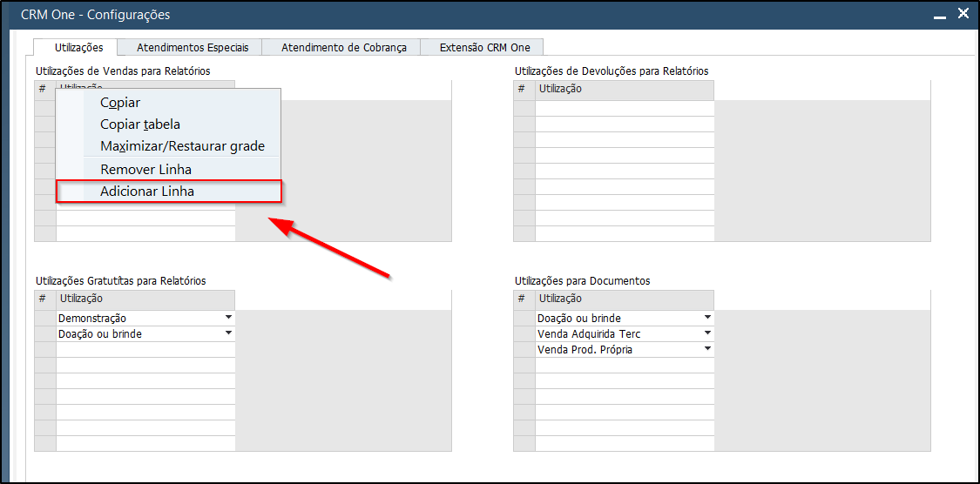Click first empty row below Venda Prod. Própria
Screen dimensions: 980x484
coord(625,365)
